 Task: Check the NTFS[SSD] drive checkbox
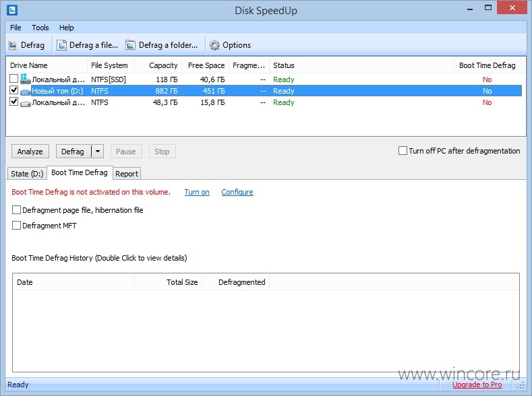coord(13,79)
